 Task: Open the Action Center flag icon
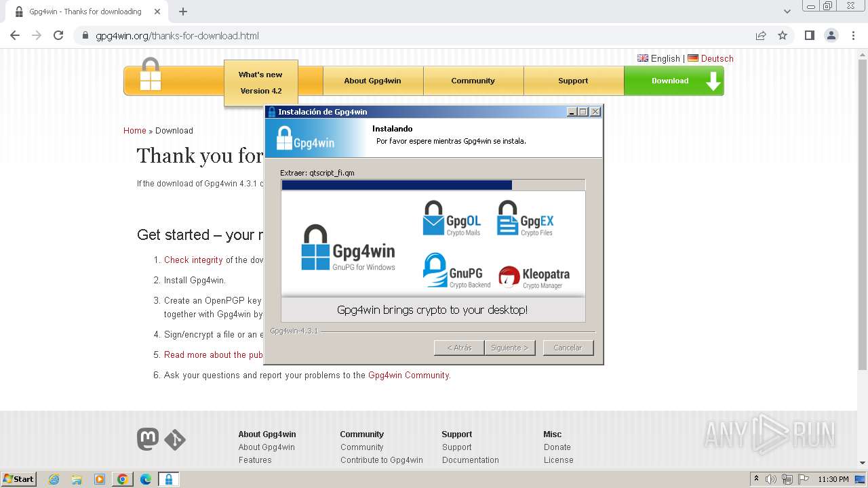click(x=803, y=479)
